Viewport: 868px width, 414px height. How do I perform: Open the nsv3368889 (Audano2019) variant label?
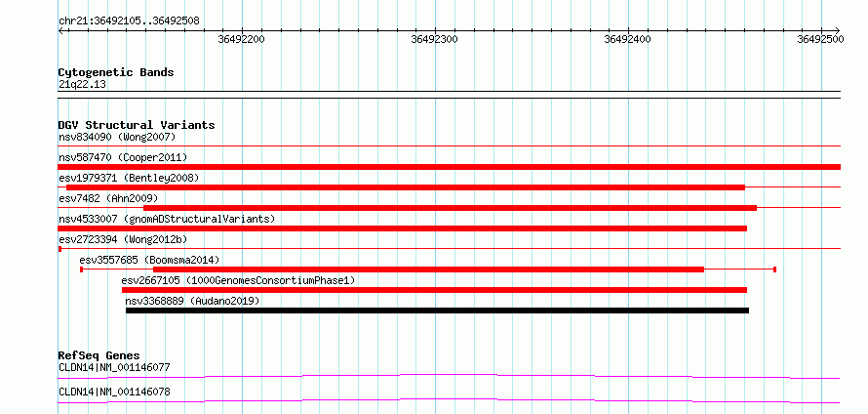coord(193,301)
